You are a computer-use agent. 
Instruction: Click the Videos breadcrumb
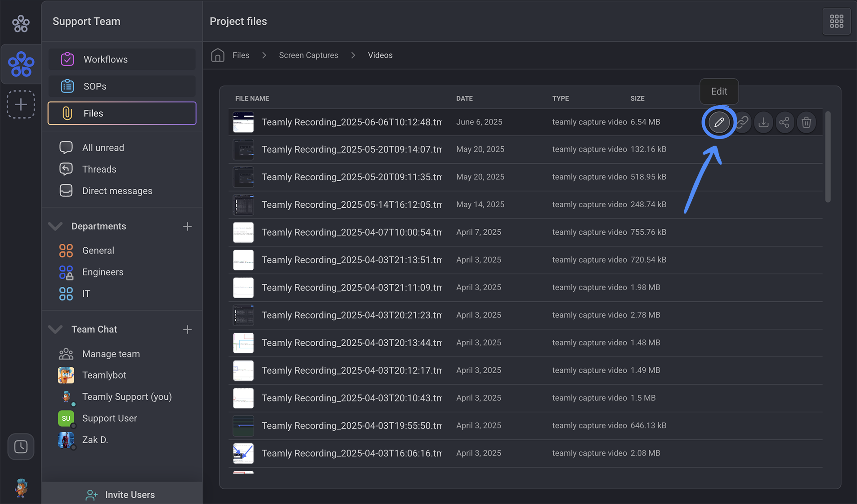(x=380, y=55)
